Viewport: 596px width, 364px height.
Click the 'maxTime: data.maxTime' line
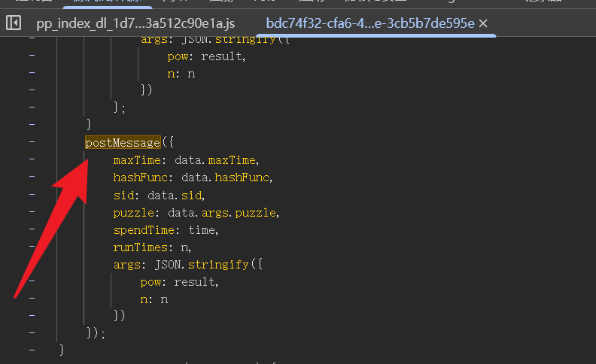tap(186, 160)
